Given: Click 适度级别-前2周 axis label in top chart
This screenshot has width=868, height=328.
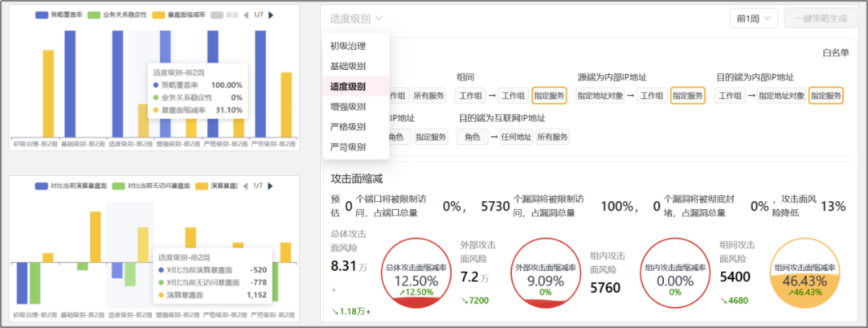Looking at the screenshot, I should click(130, 143).
